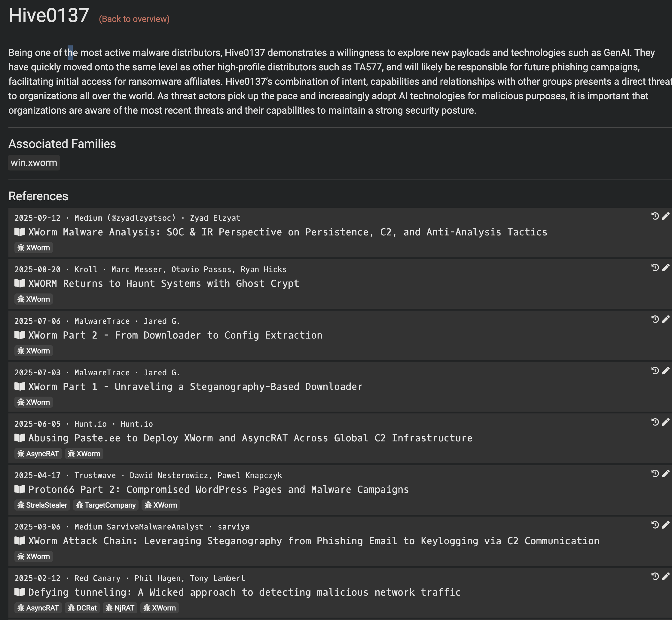Click NjRAT malware family tag

click(121, 608)
